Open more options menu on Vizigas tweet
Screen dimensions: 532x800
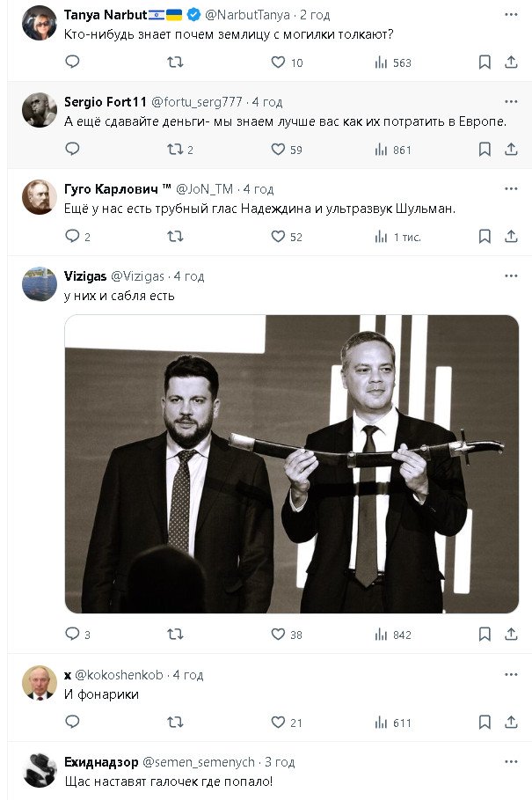tap(511, 275)
